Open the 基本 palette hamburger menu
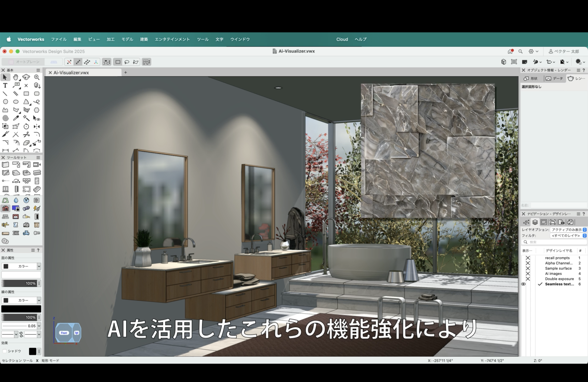 coord(38,70)
